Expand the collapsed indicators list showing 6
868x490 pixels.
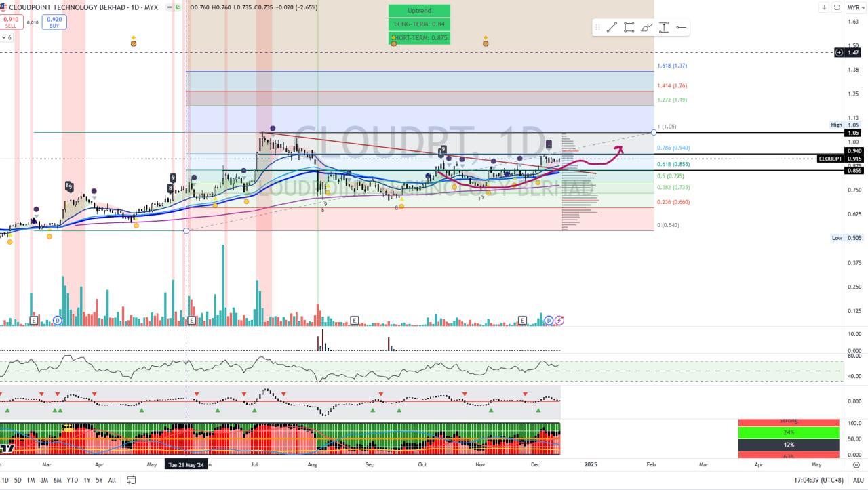(x=7, y=37)
